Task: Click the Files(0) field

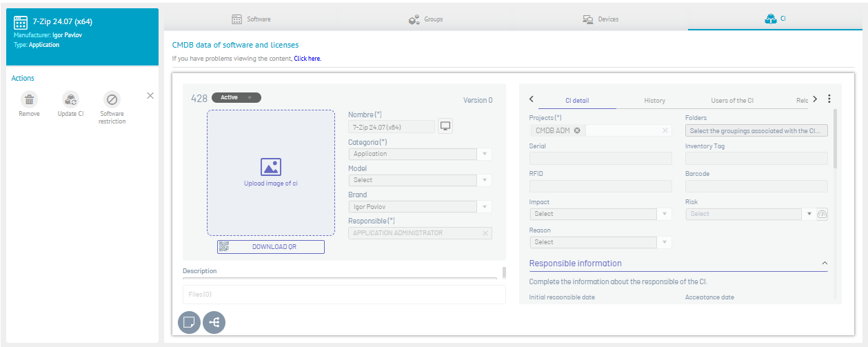Action: point(344,295)
